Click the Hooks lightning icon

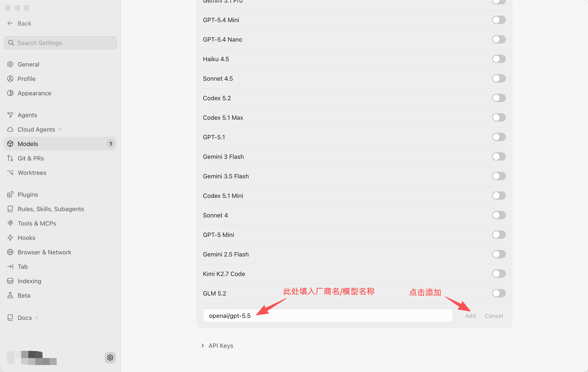point(10,238)
